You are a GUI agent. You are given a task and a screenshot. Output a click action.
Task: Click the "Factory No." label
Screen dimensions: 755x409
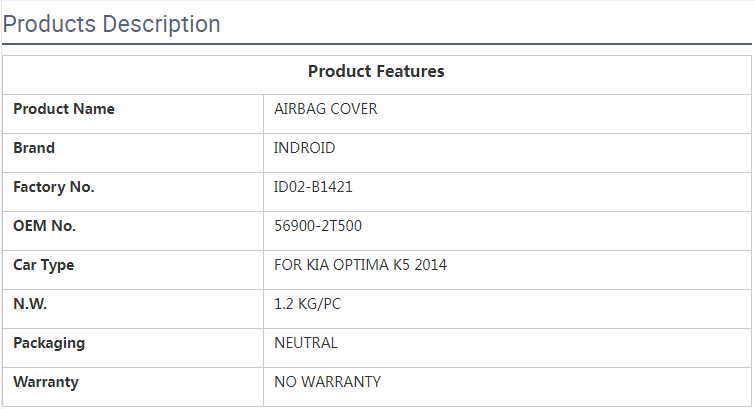point(54,187)
